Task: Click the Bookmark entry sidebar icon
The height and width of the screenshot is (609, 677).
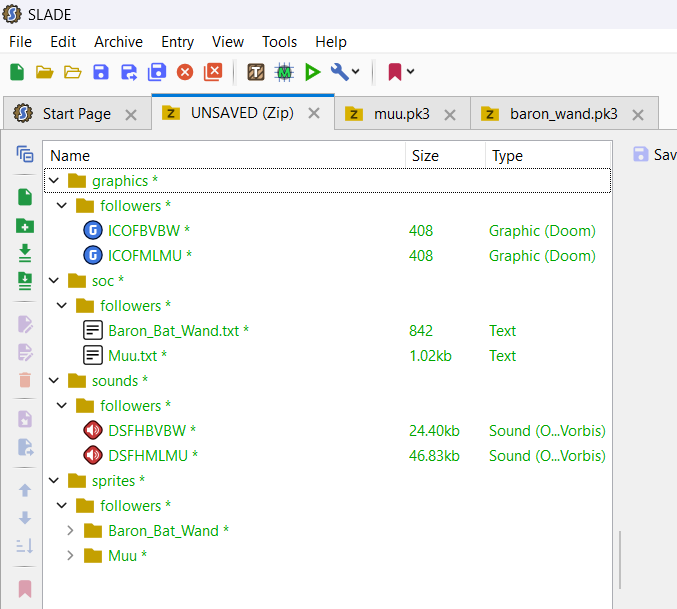Action: coord(25,589)
